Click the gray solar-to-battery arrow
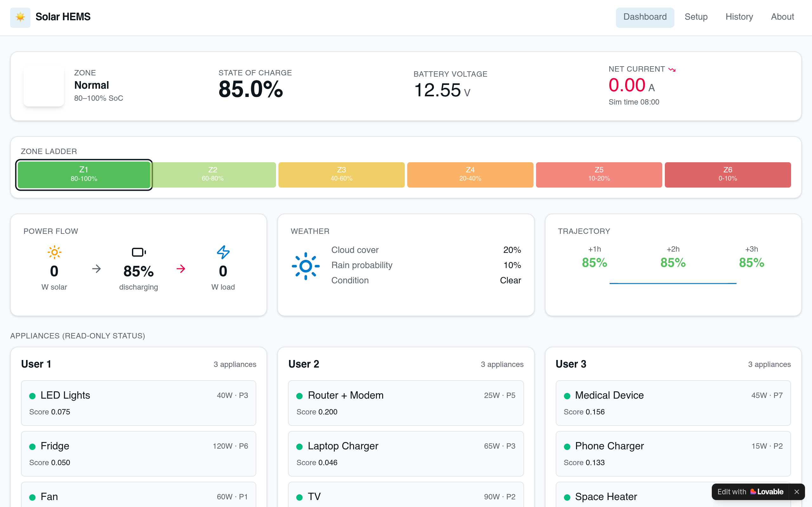812x507 pixels. click(x=96, y=269)
